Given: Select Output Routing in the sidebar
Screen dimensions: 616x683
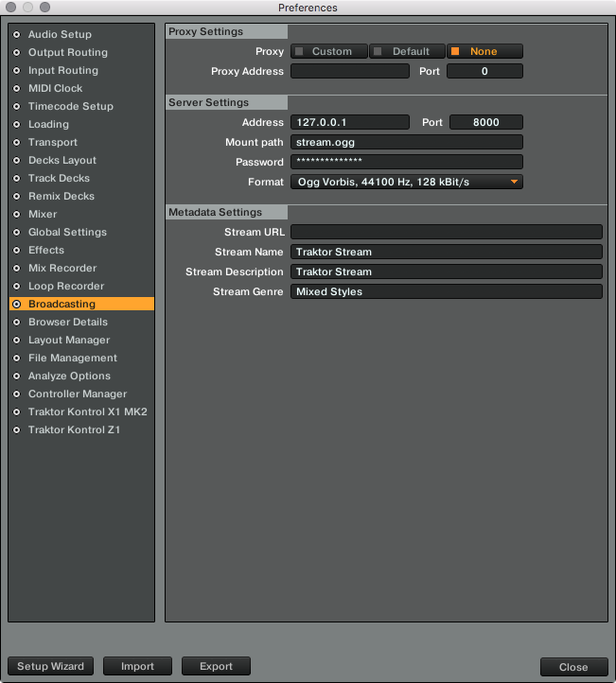Looking at the screenshot, I should pos(81,52).
